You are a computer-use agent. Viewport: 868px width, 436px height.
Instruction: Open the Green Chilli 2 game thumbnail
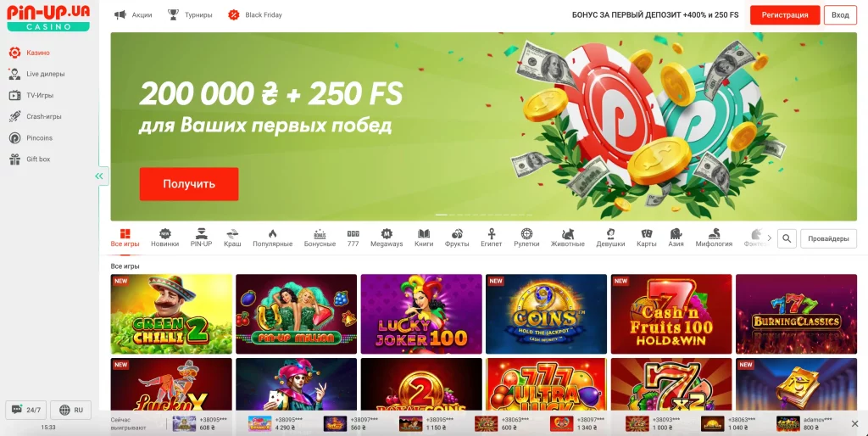(171, 314)
